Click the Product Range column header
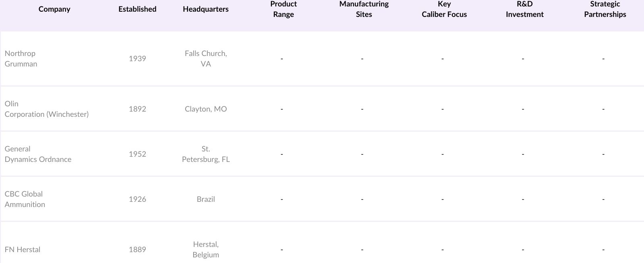The width and height of the screenshot is (644, 263). pyautogui.click(x=283, y=9)
